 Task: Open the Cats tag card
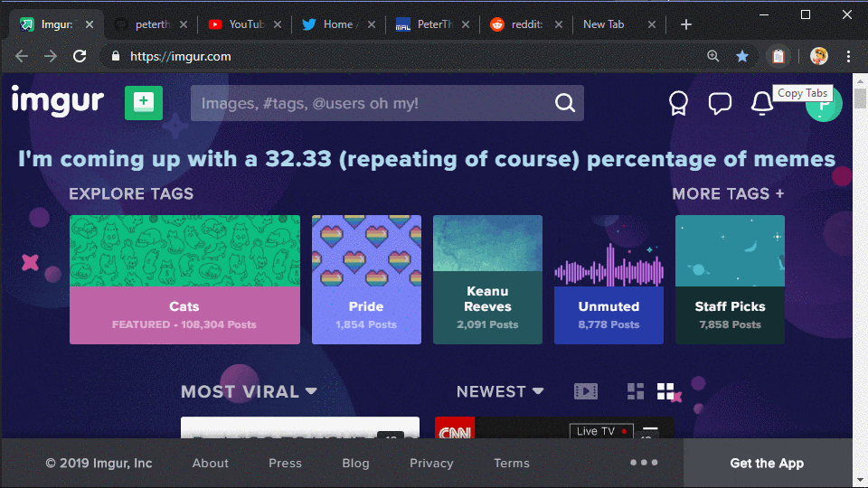point(184,279)
